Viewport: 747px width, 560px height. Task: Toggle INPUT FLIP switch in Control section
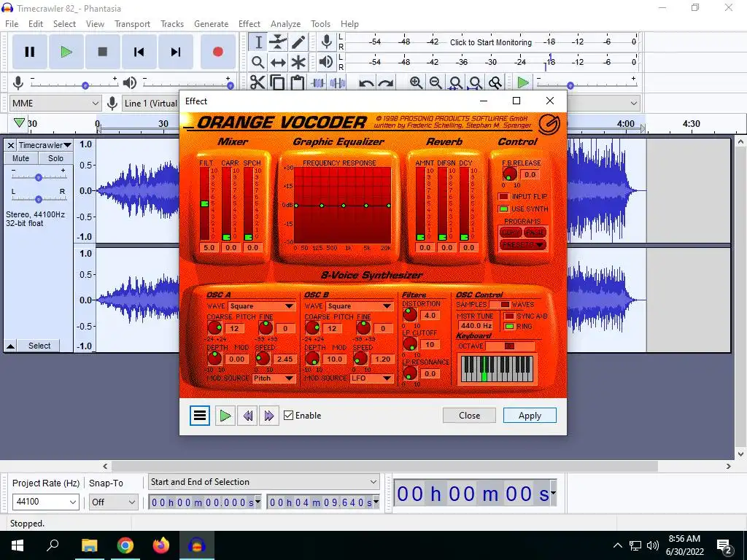click(x=503, y=196)
